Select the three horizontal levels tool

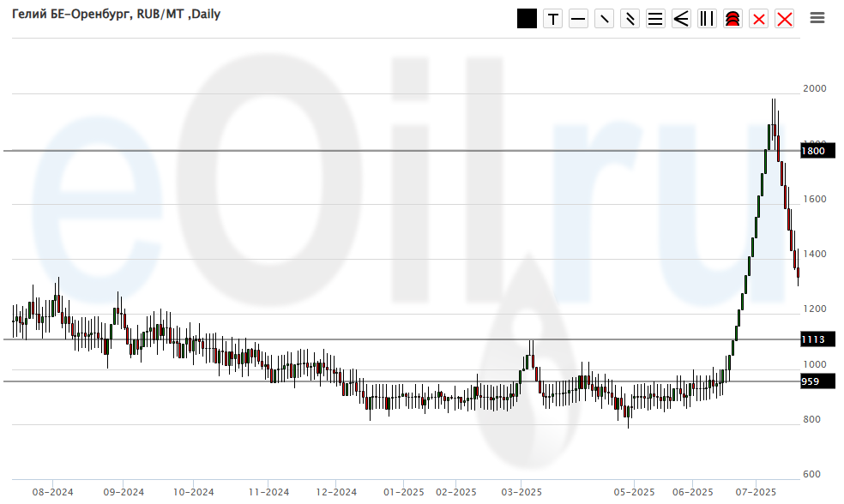[655, 19]
